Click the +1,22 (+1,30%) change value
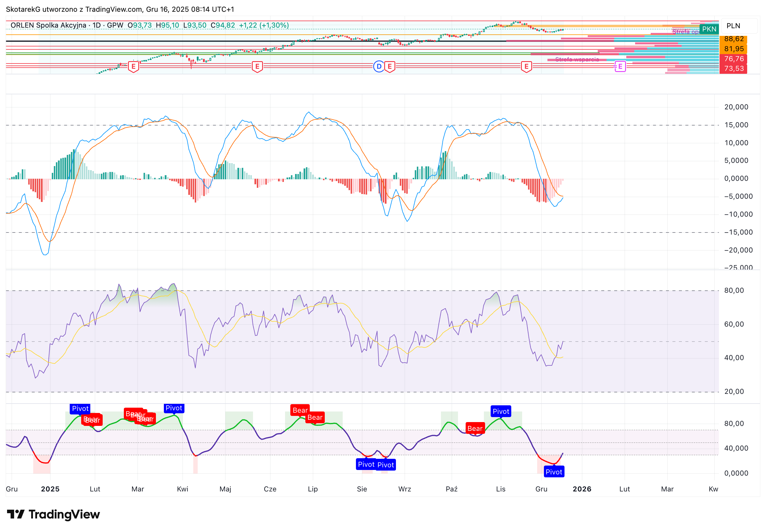The image size is (766, 532). (264, 25)
